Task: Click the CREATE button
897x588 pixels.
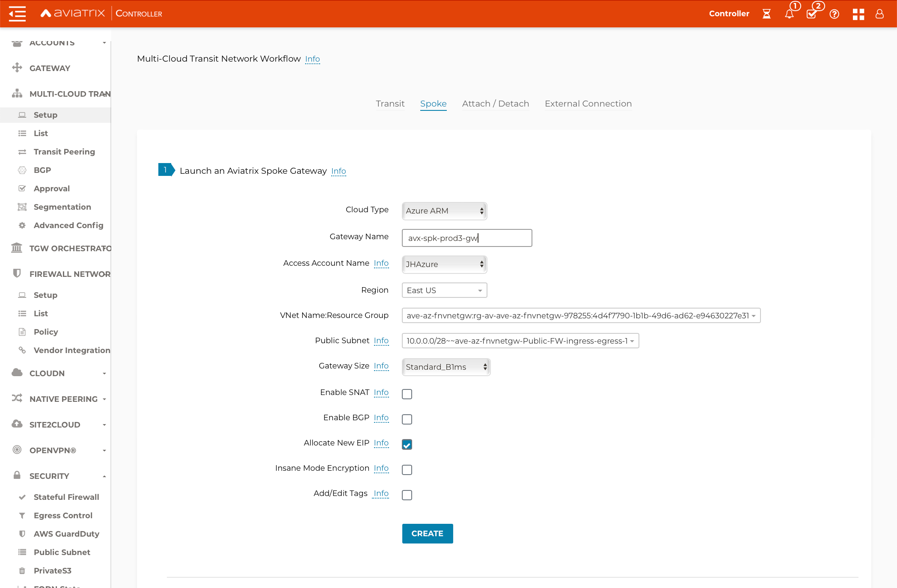Action: [x=427, y=533]
